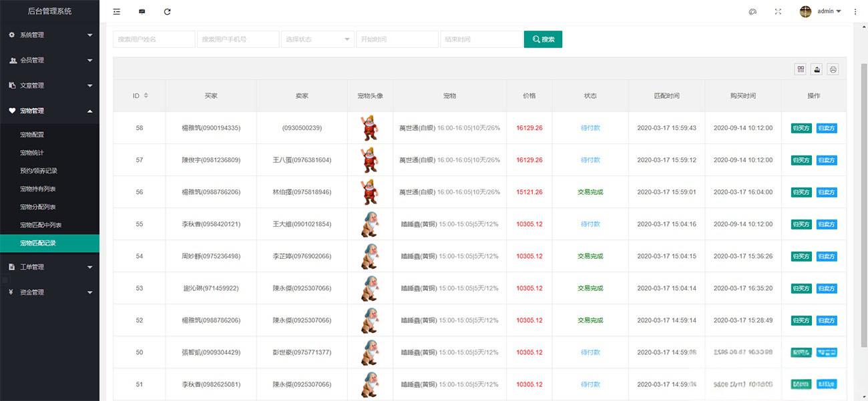This screenshot has height=401, width=868.
Task: Click the table export icon
Action: pyautogui.click(x=817, y=69)
